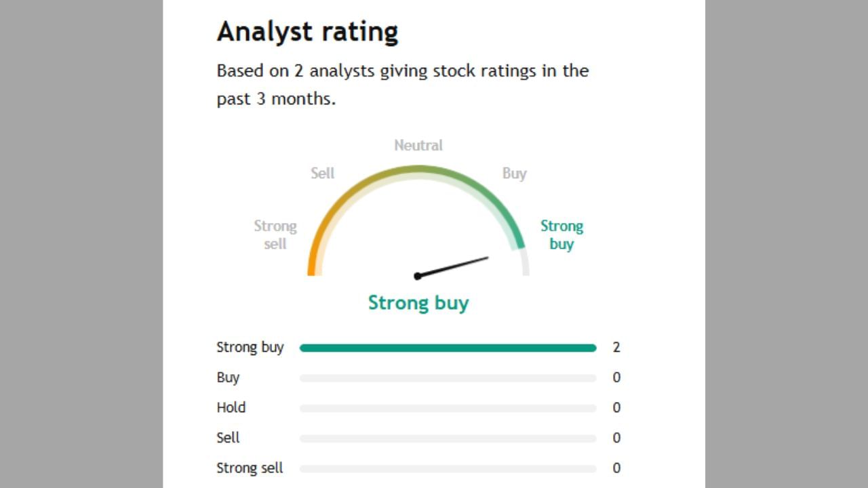868x488 pixels.
Task: Click the empty Sell rating bar
Action: pyautogui.click(x=448, y=439)
